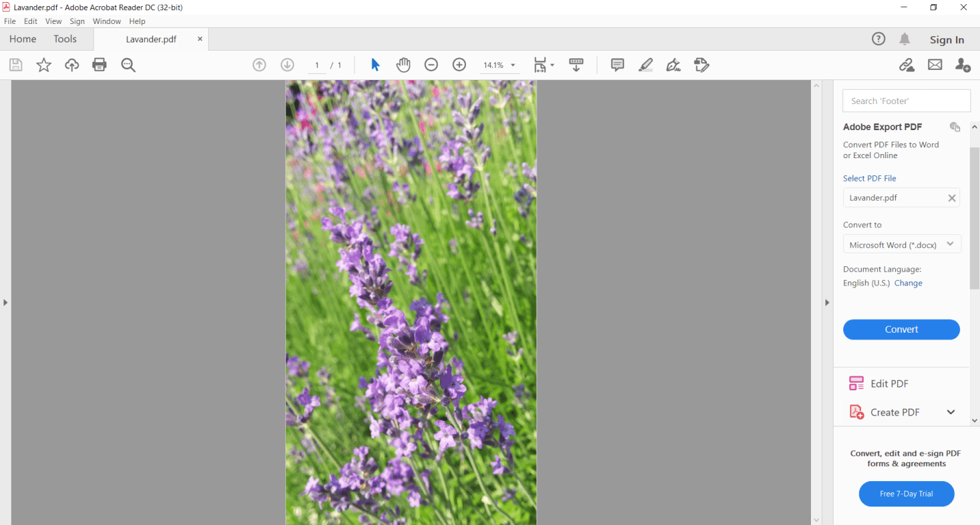Open notifications bell icon
This screenshot has height=525, width=980.
905,39
